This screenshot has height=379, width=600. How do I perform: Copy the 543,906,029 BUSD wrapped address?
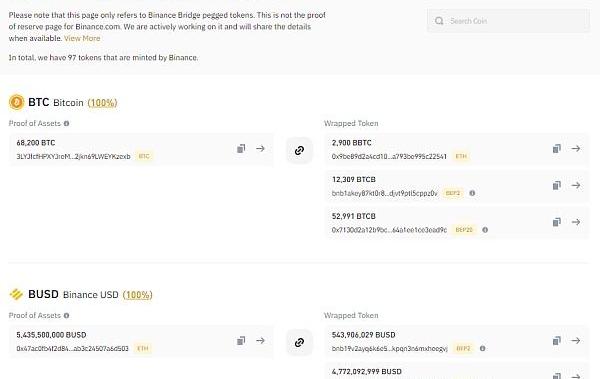(556, 341)
